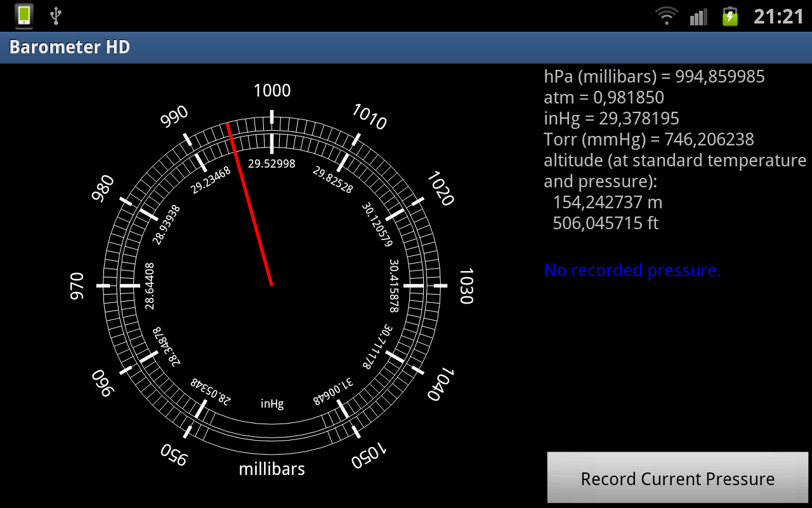
Task: Tap the 1000 label on the dial
Action: pos(272,91)
